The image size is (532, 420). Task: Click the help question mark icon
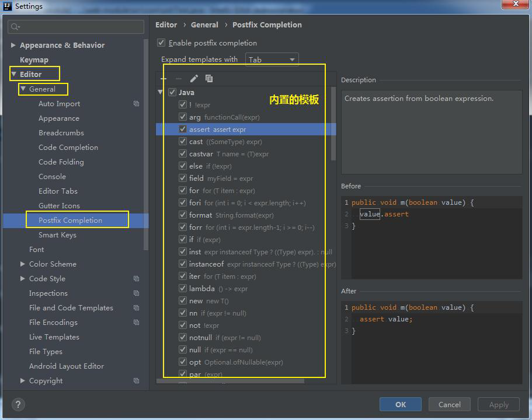(18, 404)
